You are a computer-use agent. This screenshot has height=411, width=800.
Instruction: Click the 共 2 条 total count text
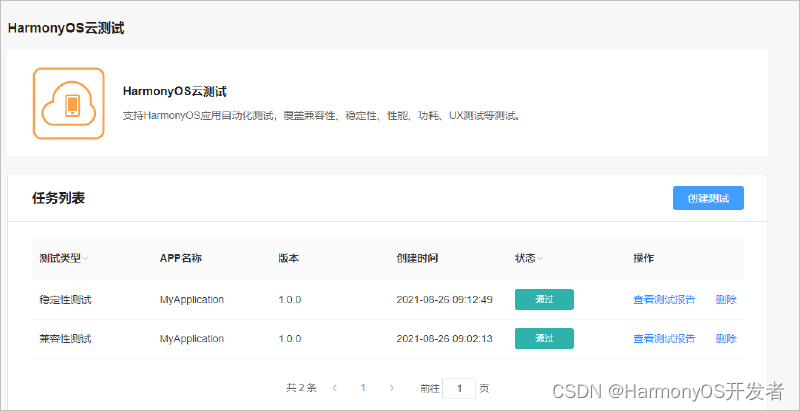302,388
